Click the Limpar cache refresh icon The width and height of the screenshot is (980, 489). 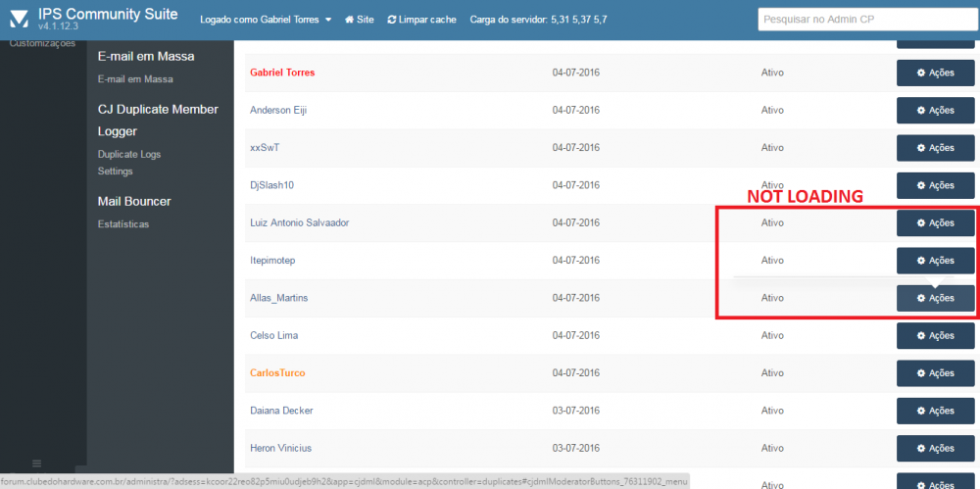coord(393,20)
